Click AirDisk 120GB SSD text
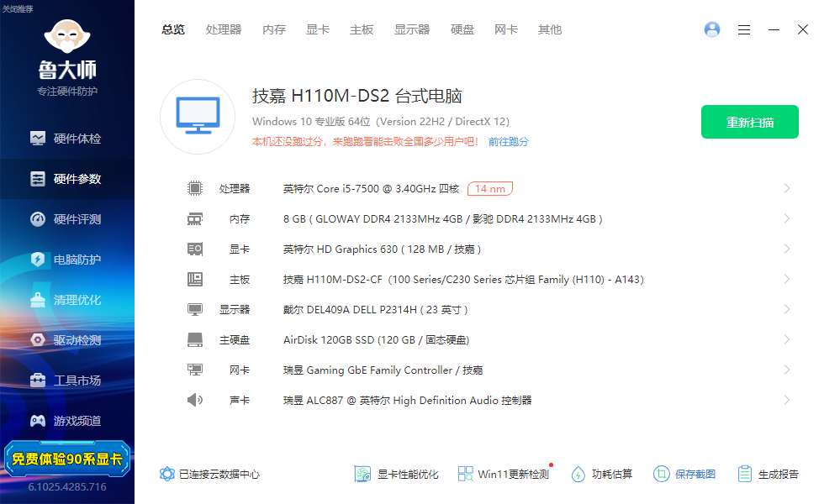Screen dimensions: 824x504 pyautogui.click(x=377, y=340)
